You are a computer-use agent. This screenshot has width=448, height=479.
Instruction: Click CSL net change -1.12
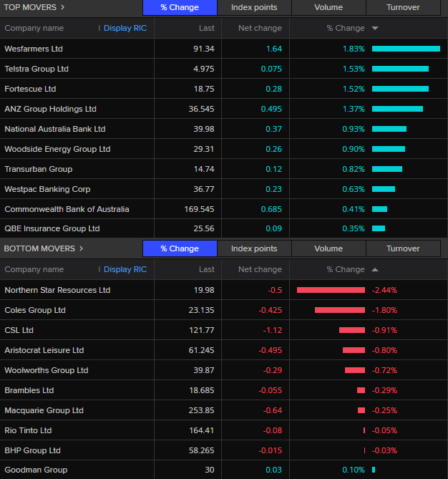point(273,330)
